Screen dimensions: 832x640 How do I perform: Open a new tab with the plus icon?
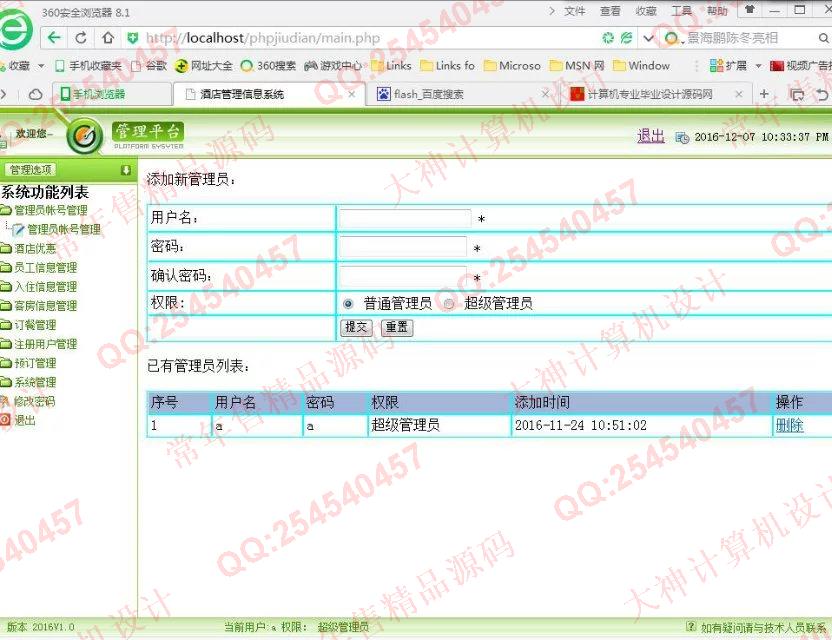pos(764,94)
